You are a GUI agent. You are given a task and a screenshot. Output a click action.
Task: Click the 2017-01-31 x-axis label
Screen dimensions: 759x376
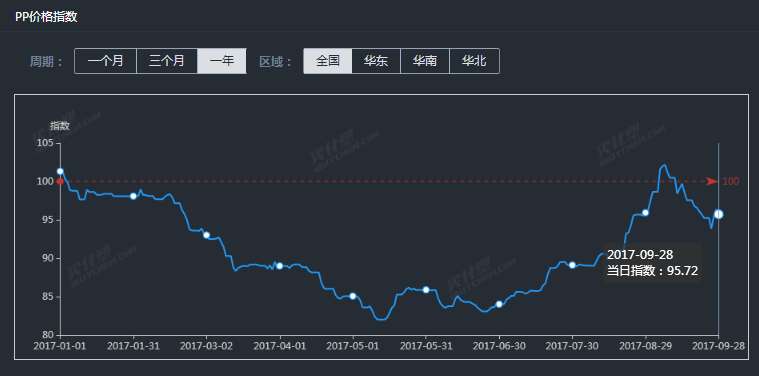tap(134, 346)
